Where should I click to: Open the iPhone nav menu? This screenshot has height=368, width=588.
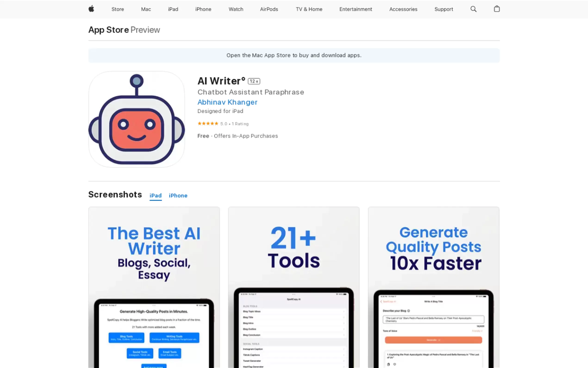tap(203, 9)
